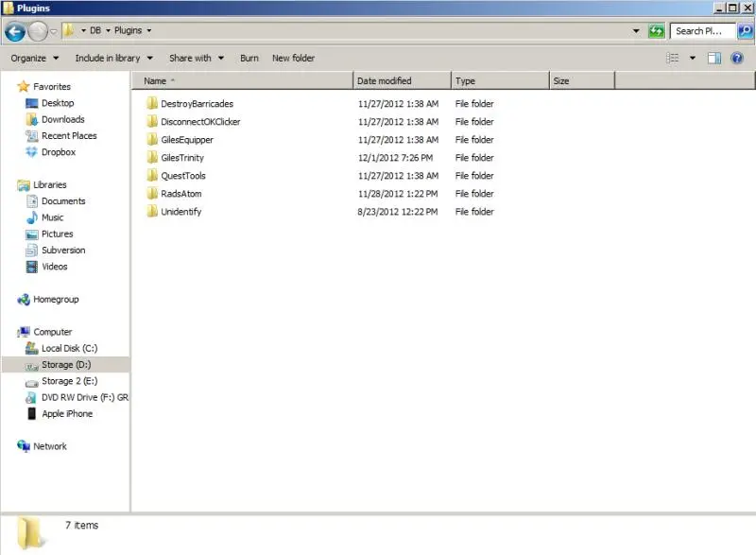Screen dimensions: 756x555
Task: Select Libraries in navigation pane
Action: coord(50,185)
